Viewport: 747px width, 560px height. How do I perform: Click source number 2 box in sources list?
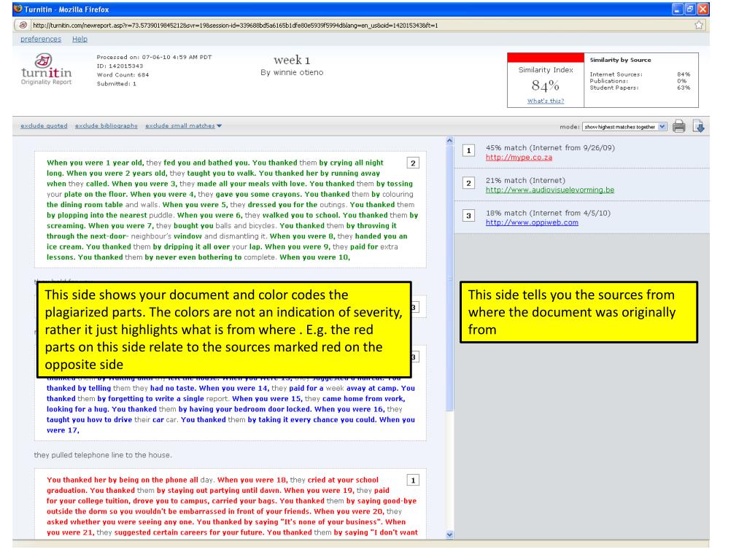coord(468,183)
